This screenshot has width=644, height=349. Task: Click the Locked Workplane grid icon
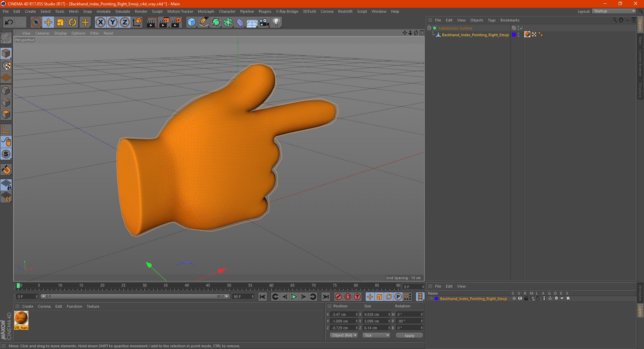(6, 185)
